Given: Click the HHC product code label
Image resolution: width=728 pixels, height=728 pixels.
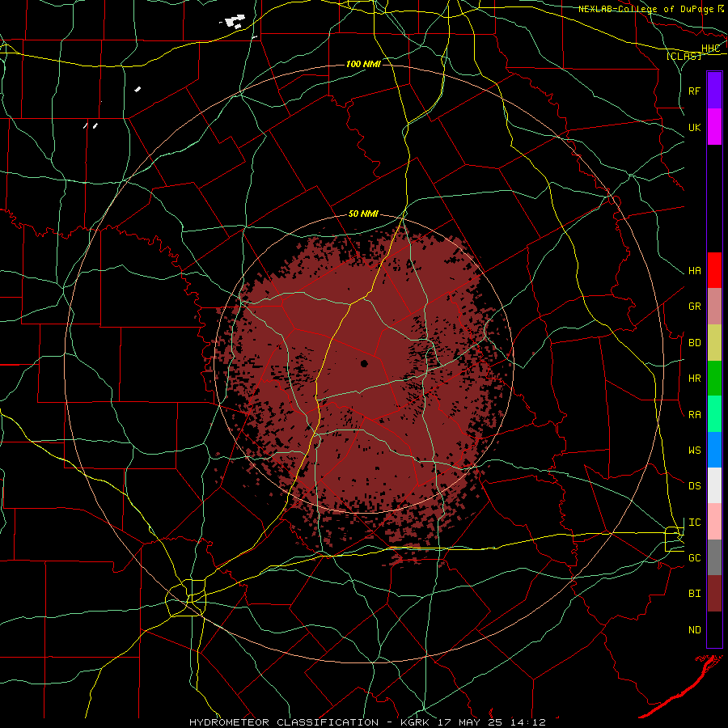Looking at the screenshot, I should click(710, 49).
